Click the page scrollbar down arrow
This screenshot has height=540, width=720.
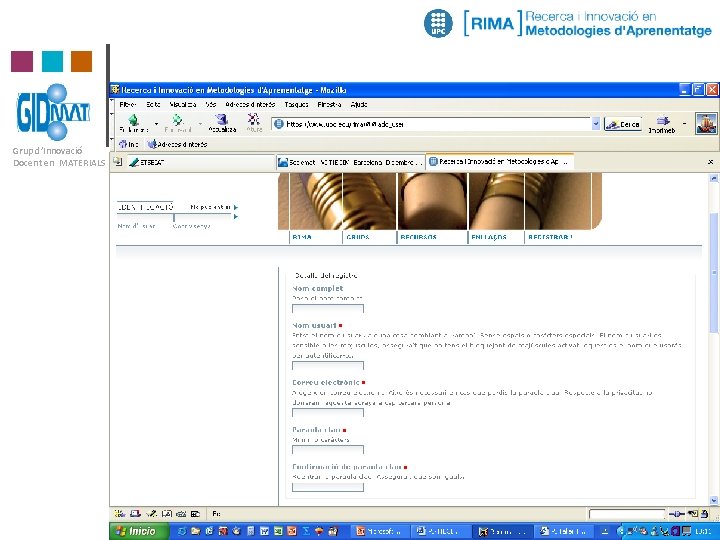click(x=714, y=501)
